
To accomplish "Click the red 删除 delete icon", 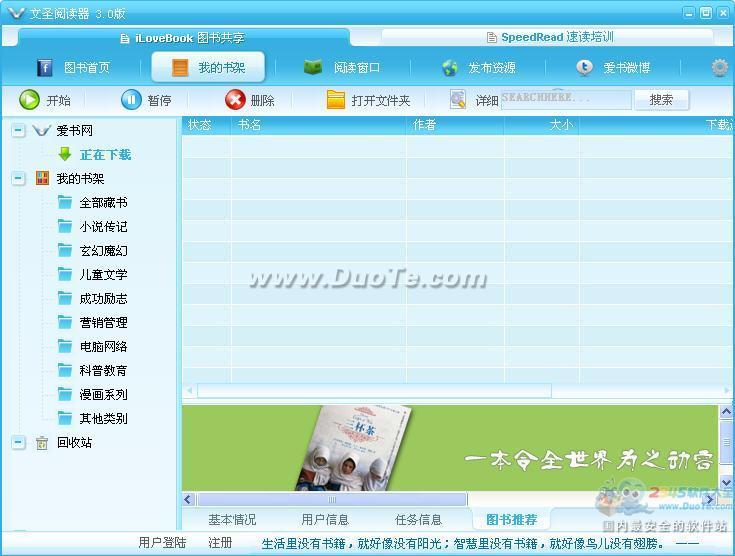I will (235, 99).
